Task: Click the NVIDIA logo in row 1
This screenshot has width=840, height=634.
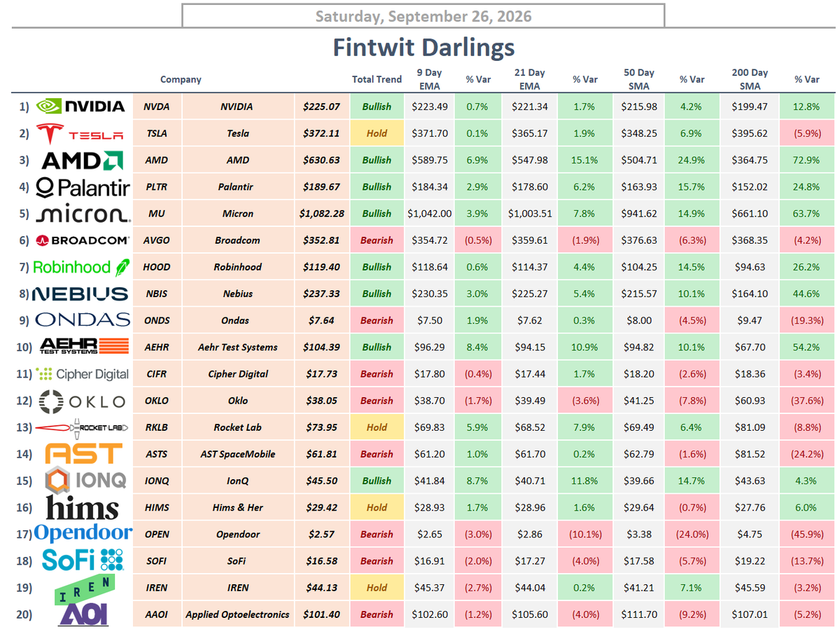Action: [80, 106]
